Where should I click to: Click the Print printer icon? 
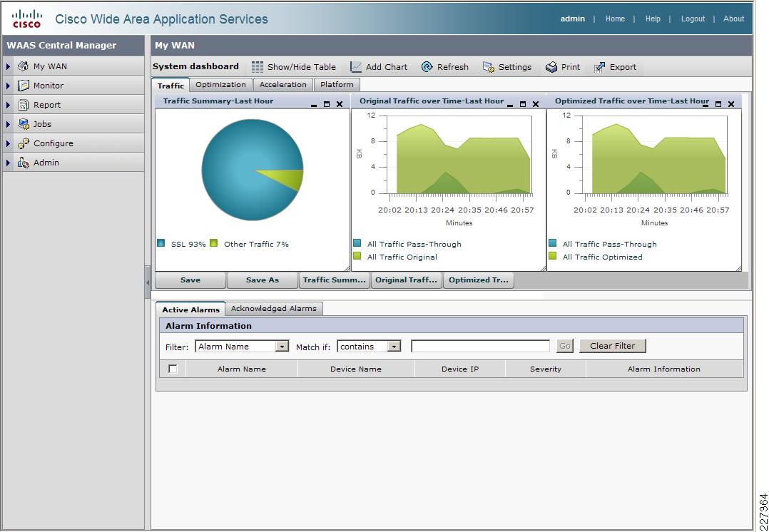[x=551, y=67]
